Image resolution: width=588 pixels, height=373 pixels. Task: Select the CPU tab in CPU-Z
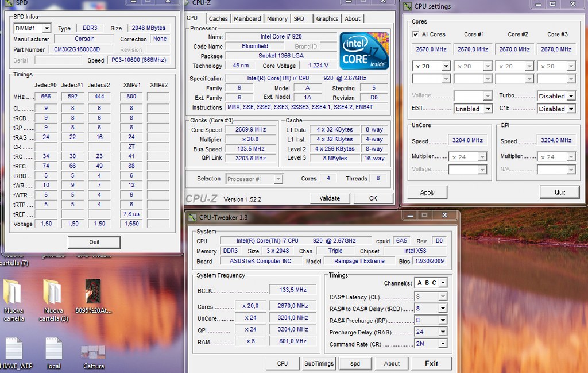[192, 18]
